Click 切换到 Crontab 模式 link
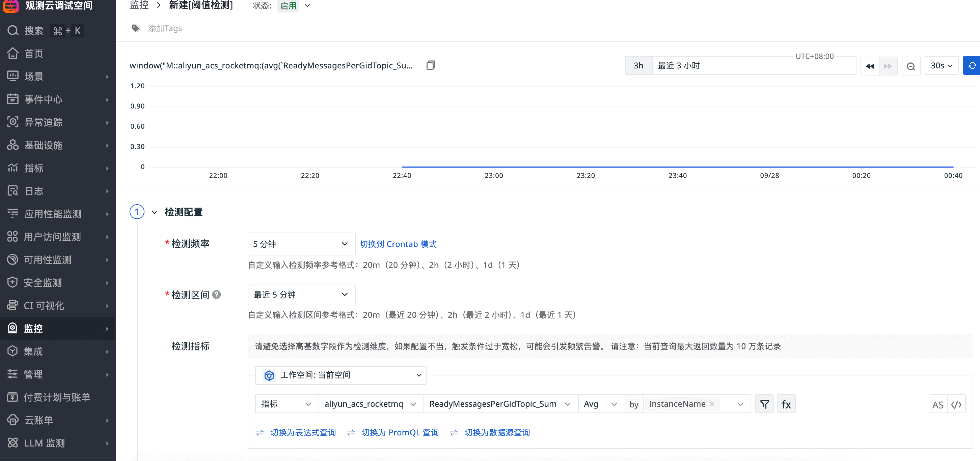Screen dimensions: 980x461 (398, 244)
